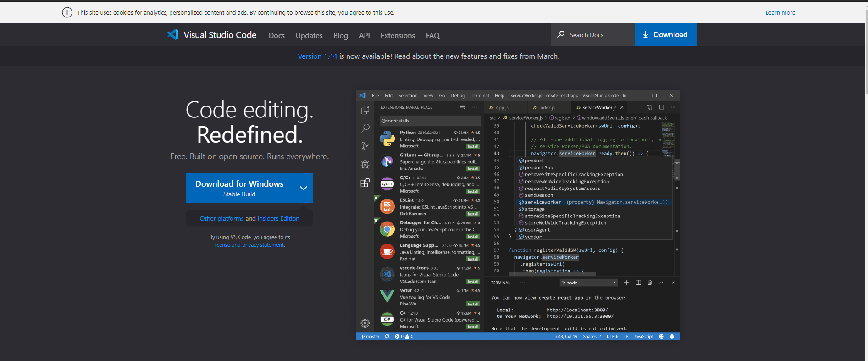This screenshot has height=361, width=868.
Task: Click the Download button in the top bar
Action: pyautogui.click(x=666, y=34)
